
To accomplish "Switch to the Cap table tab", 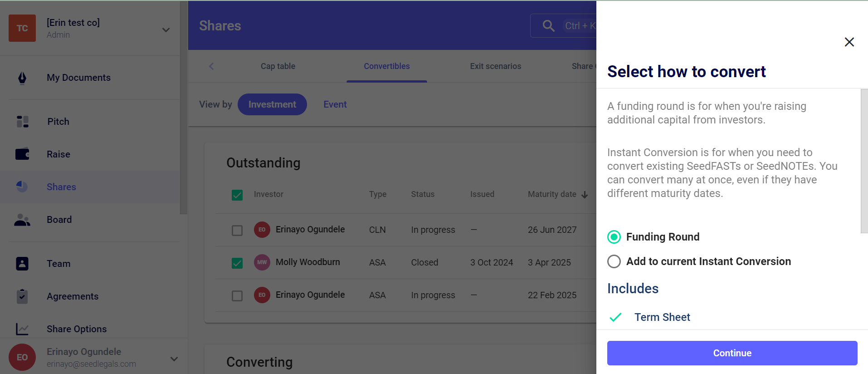I will pos(278,66).
